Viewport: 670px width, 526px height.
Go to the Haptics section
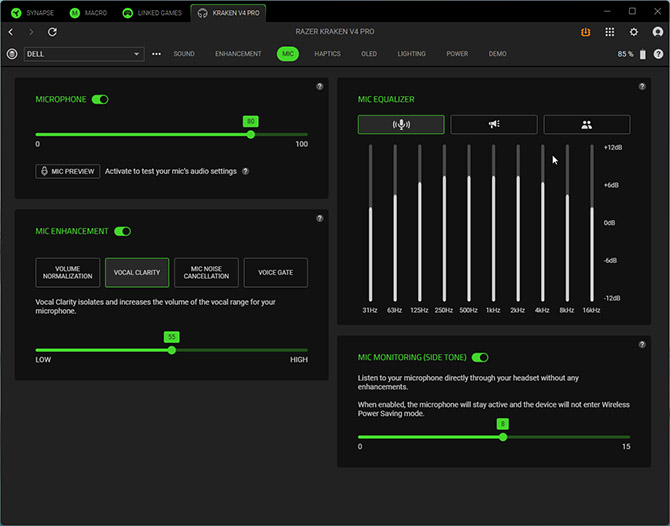coord(327,54)
